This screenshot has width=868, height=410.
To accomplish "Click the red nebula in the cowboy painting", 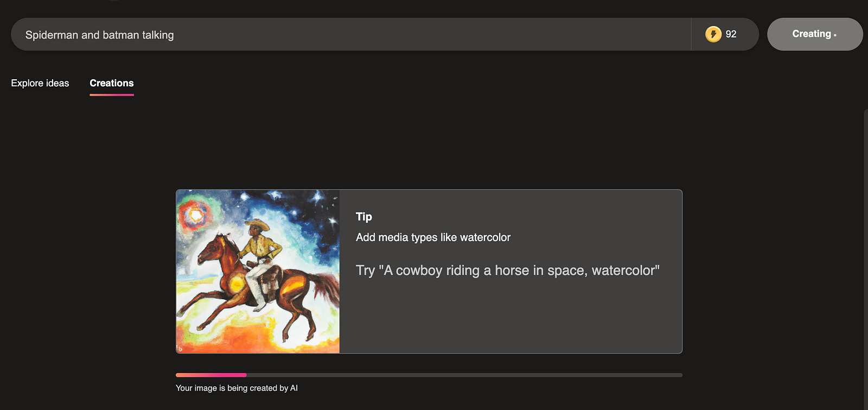I will (195, 215).
